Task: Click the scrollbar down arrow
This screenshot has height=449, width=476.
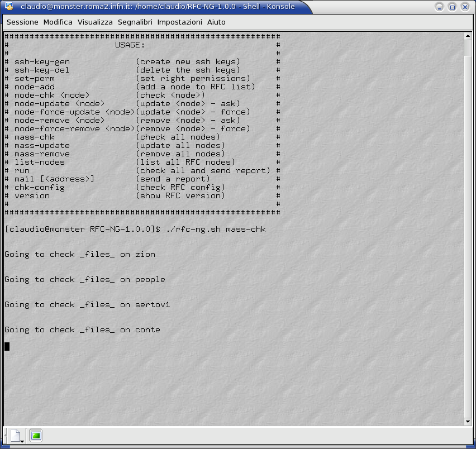Action: [468, 422]
